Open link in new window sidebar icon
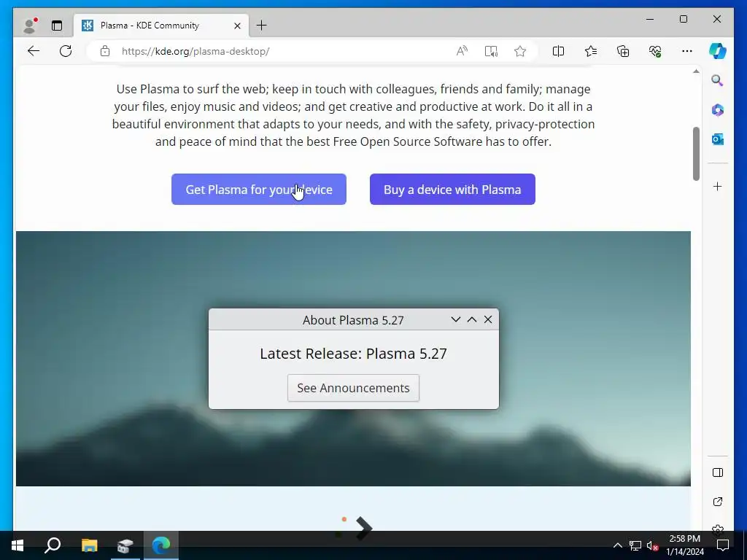Image resolution: width=747 pixels, height=560 pixels. tap(718, 502)
